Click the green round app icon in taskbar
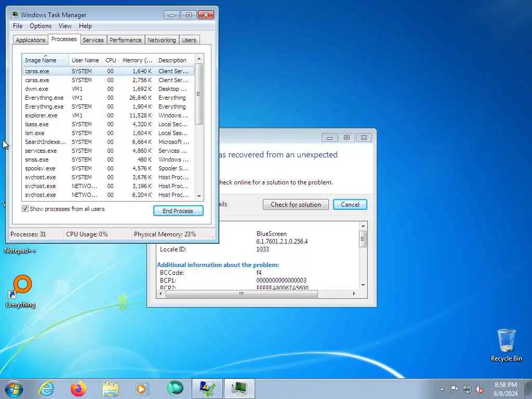The width and height of the screenshot is (532, 399). [175, 389]
